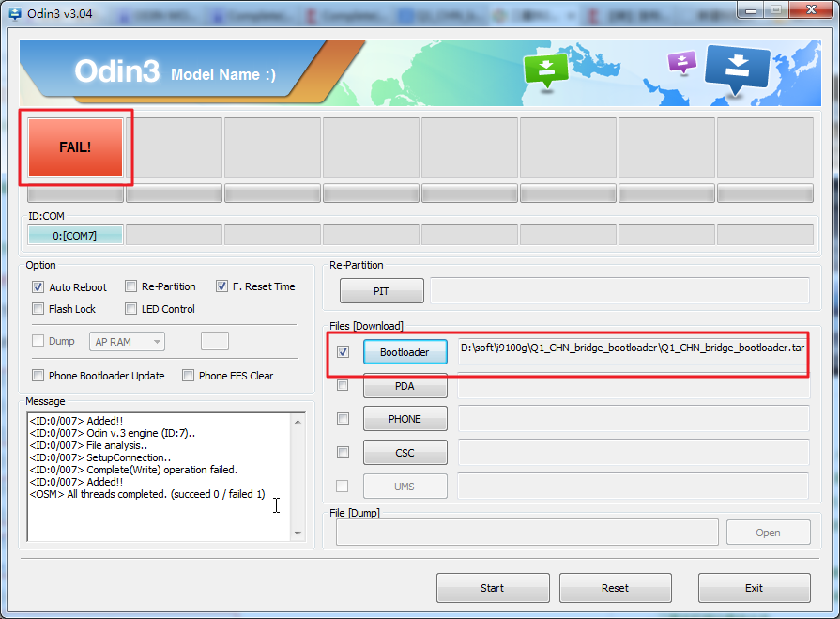The image size is (840, 619).
Task: Click message log scrollbar up arrow
Action: pyautogui.click(x=298, y=422)
